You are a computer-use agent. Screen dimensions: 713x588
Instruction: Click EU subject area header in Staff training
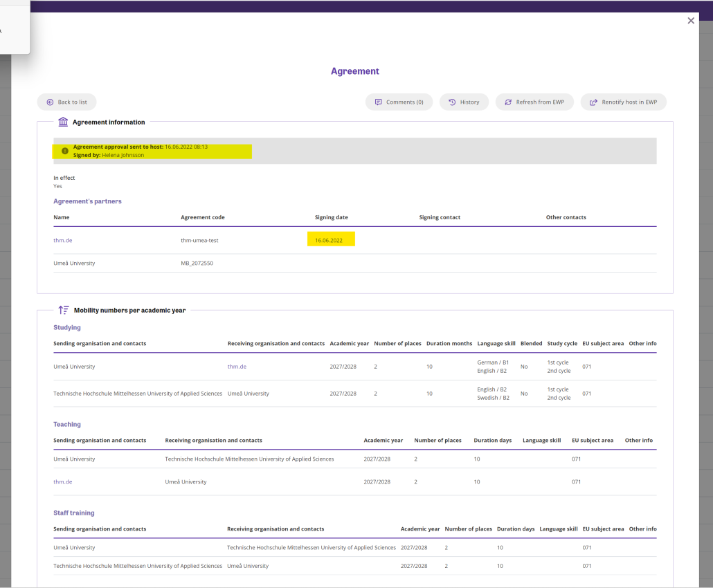pyautogui.click(x=603, y=529)
